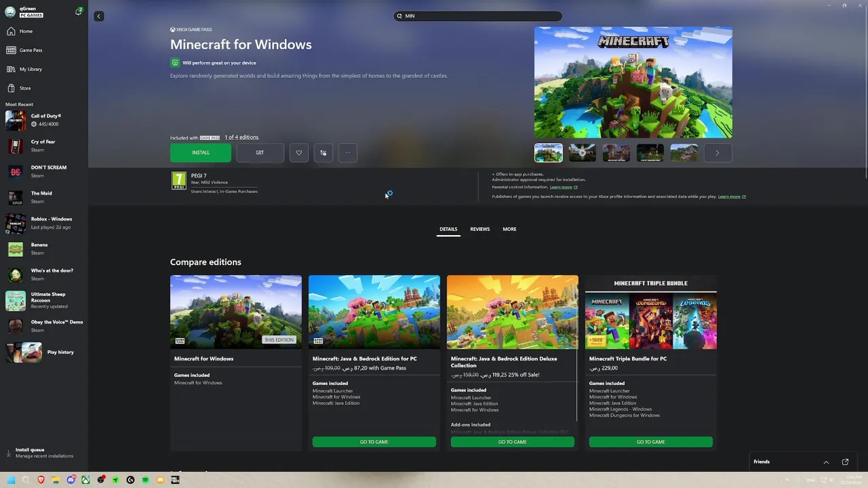Select the fifth gallery thumbnail

684,152
